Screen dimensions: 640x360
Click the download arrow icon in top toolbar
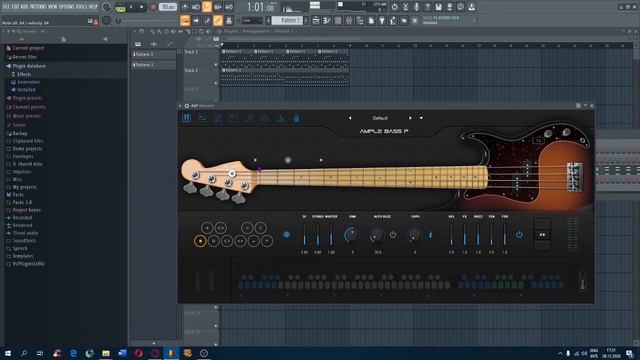[471, 7]
